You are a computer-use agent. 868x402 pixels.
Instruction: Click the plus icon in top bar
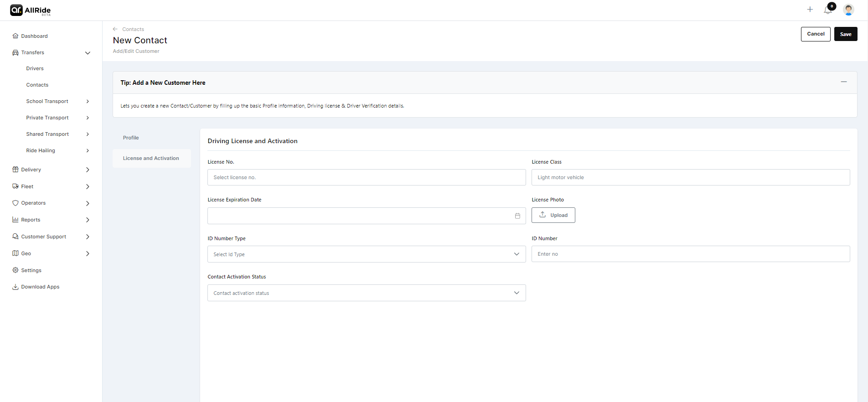pyautogui.click(x=810, y=10)
